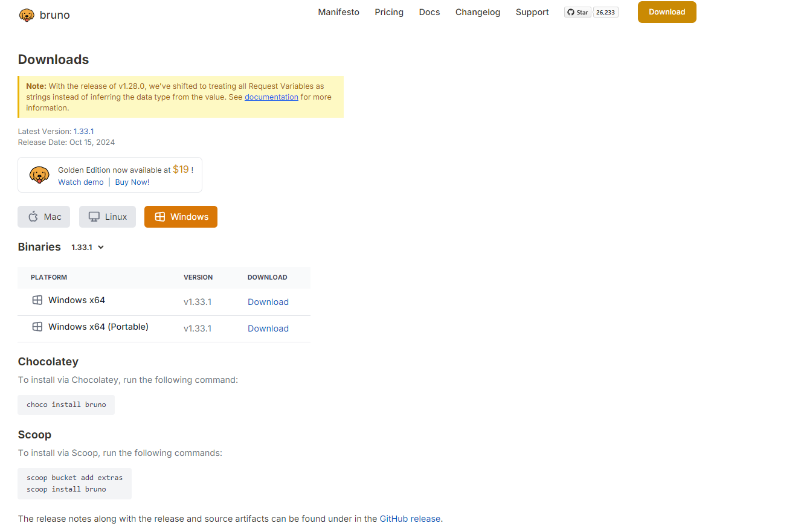Click Buy Now for Golden Edition
The image size is (801, 532).
132,182
